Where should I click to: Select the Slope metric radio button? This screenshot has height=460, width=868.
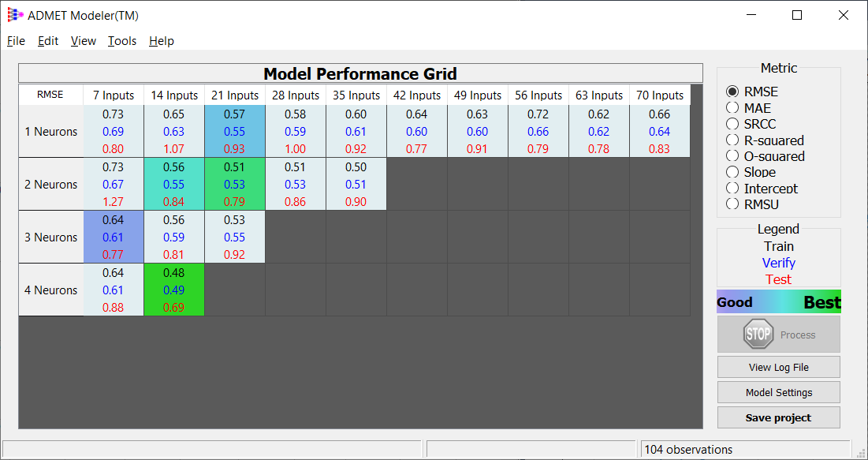coord(732,172)
